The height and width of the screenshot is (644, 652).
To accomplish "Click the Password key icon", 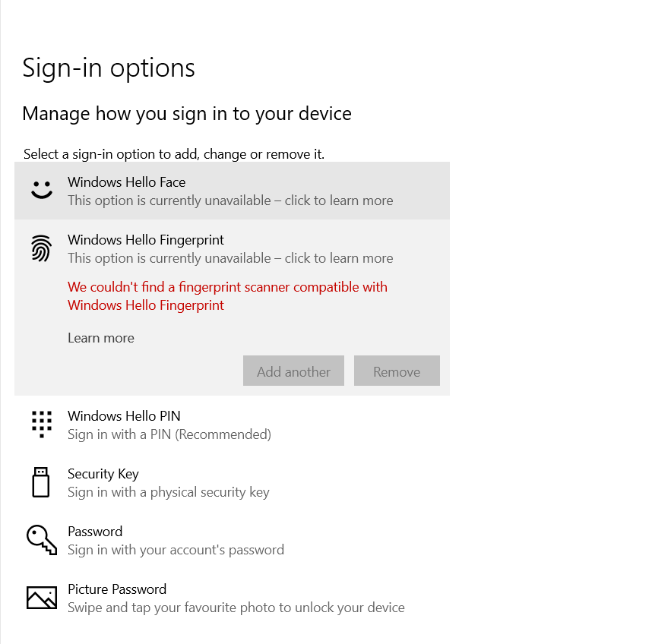I will (41, 540).
